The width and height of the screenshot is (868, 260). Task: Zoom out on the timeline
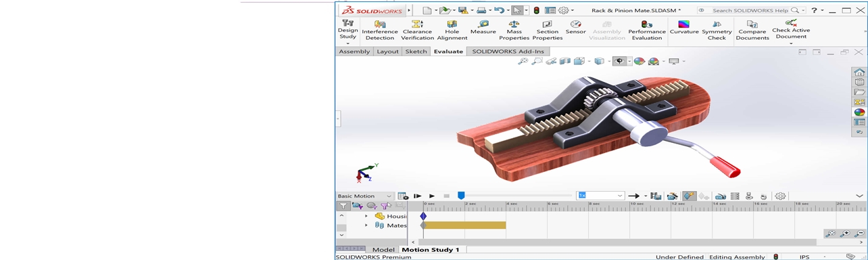(x=859, y=234)
